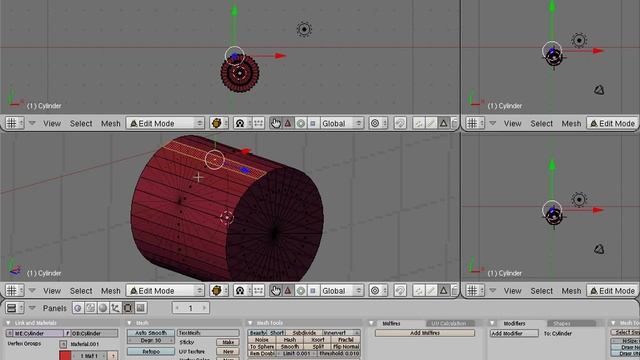This screenshot has height=360, width=640.
Task: Select face select mode in top-left viewport header
Action: pos(443,123)
